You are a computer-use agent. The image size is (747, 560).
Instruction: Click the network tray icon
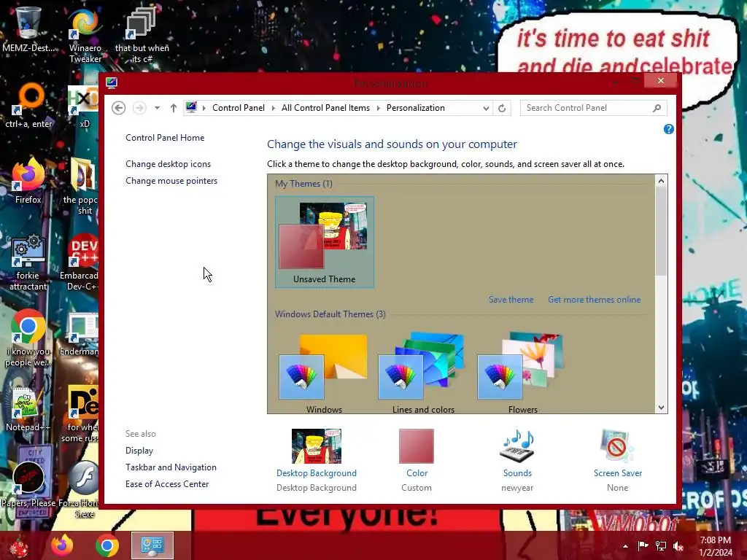point(661,546)
